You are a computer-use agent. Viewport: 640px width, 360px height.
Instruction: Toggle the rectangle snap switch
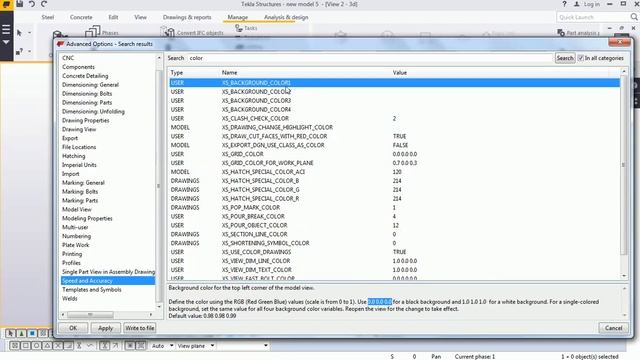tap(25, 346)
